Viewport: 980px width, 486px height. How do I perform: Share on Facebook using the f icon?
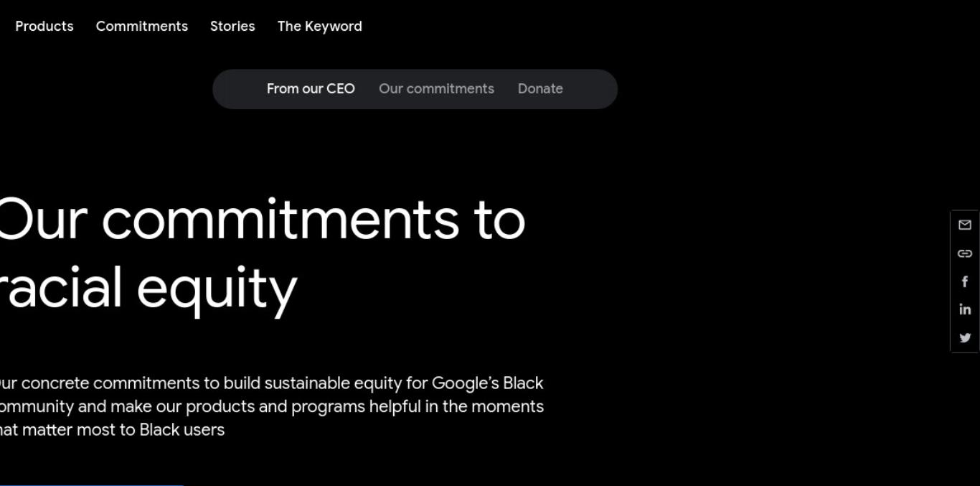(965, 281)
